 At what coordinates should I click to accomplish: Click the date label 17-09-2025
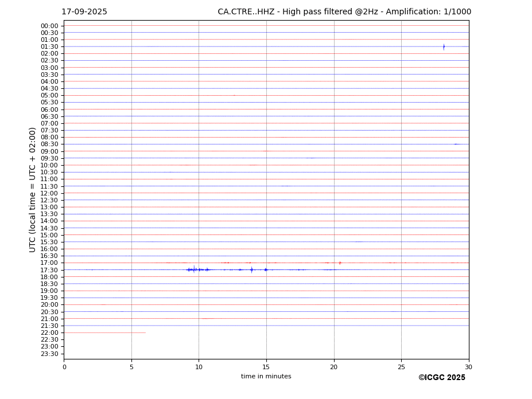coord(84,12)
